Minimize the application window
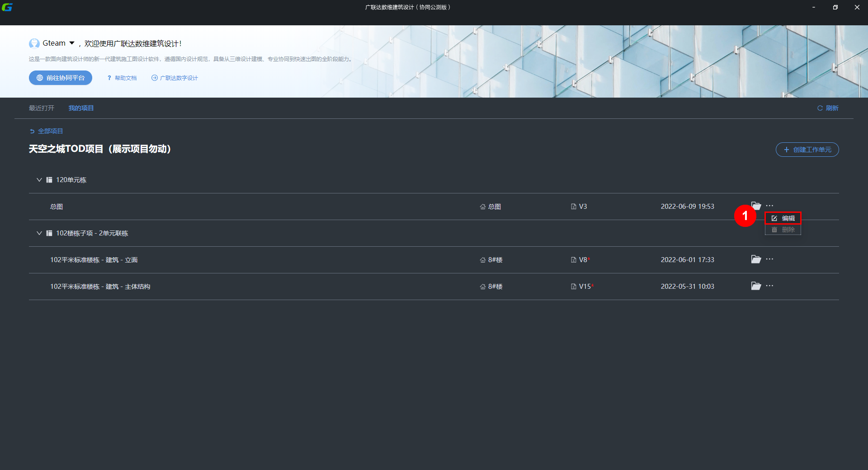This screenshot has height=470, width=868. click(814, 7)
